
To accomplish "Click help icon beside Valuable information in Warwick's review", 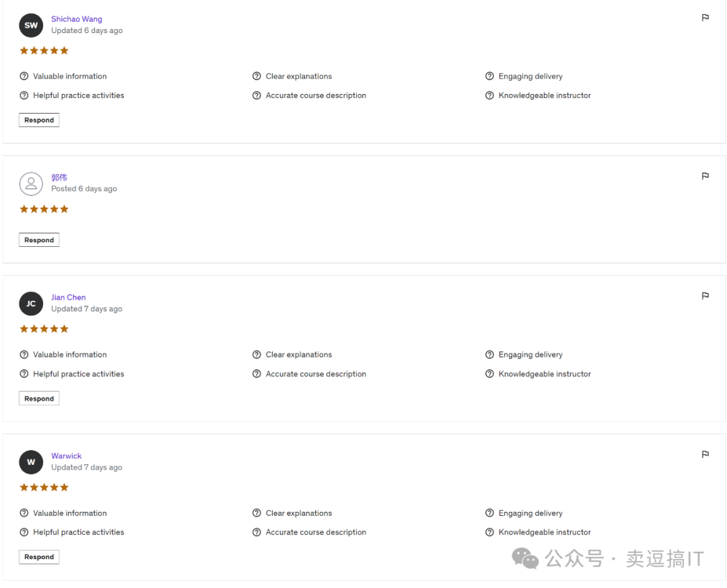I will pos(24,513).
